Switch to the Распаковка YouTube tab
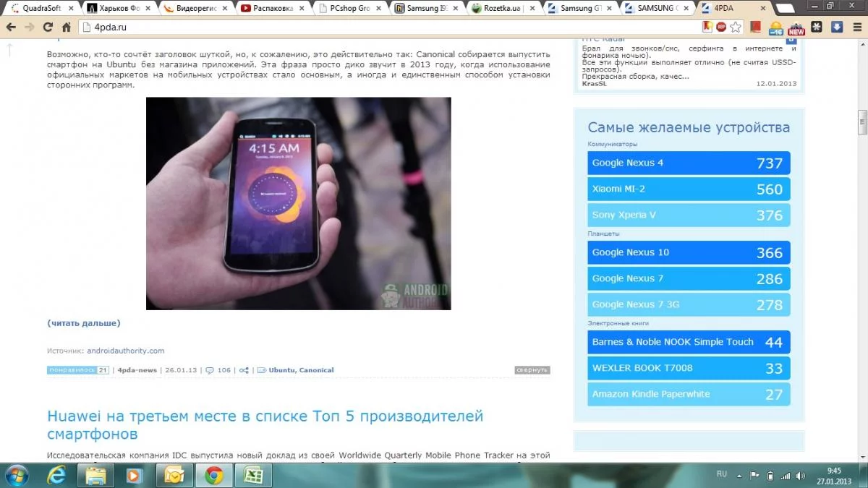The image size is (868, 488). tap(273, 9)
